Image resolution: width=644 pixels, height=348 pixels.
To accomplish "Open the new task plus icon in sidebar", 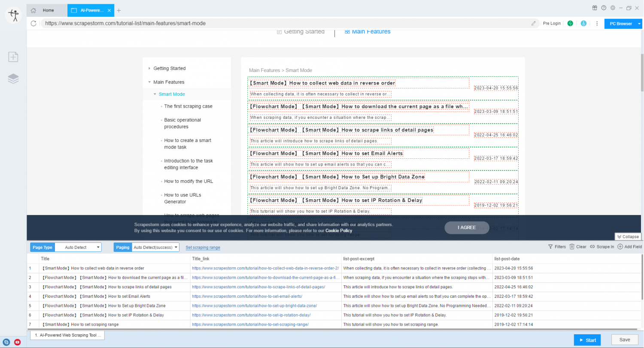I will point(13,57).
